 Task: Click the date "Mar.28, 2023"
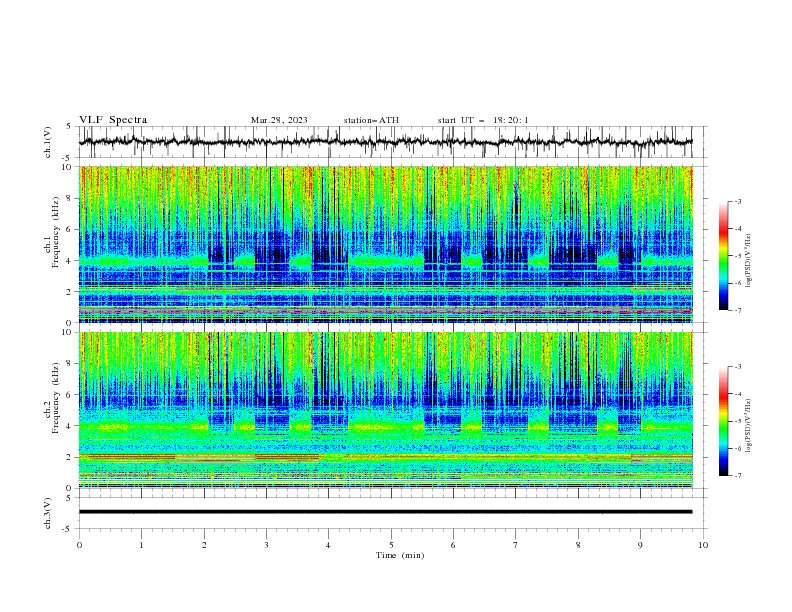pyautogui.click(x=279, y=120)
